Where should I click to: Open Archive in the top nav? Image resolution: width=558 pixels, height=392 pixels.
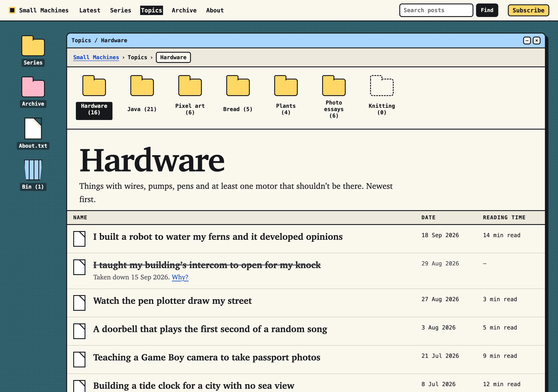point(184,10)
